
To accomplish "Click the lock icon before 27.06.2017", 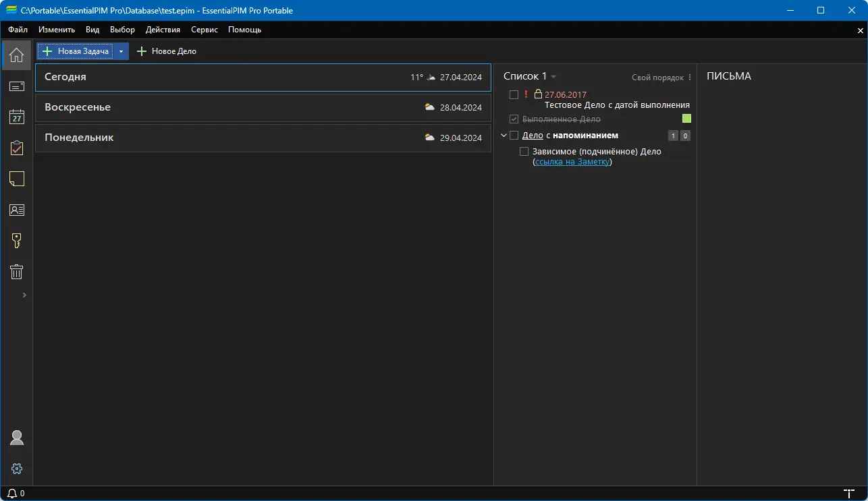I will point(538,94).
